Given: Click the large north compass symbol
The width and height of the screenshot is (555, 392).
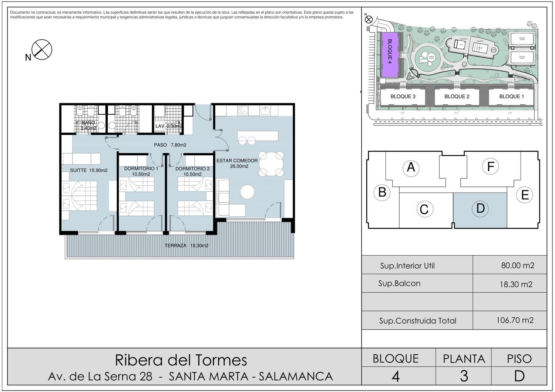Looking at the screenshot, I should point(41,50).
